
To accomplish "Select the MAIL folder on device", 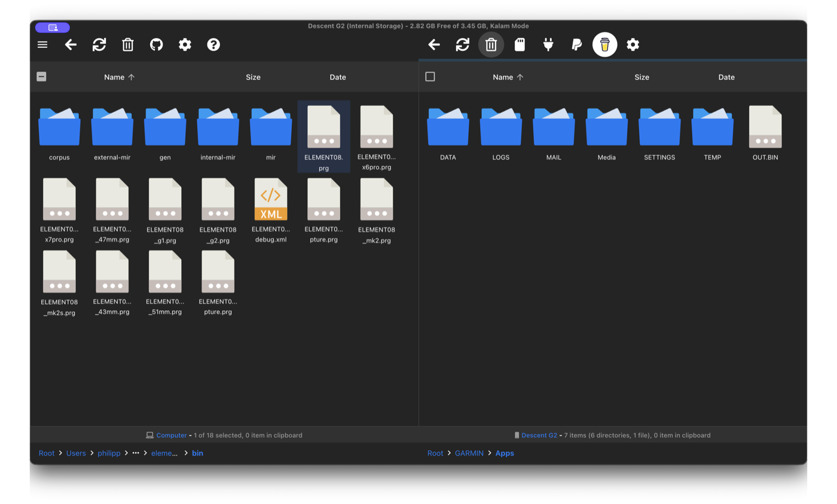I will [x=554, y=135].
